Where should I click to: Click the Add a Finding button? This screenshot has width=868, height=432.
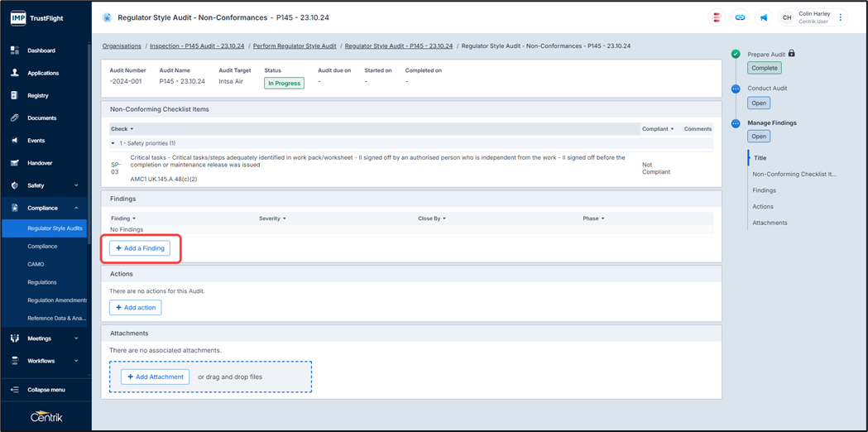pyautogui.click(x=140, y=248)
